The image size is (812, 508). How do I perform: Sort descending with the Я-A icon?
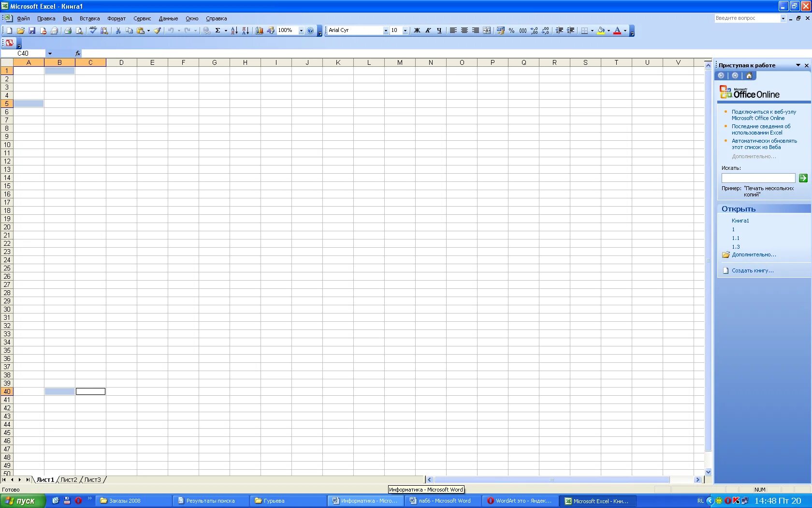click(x=246, y=30)
